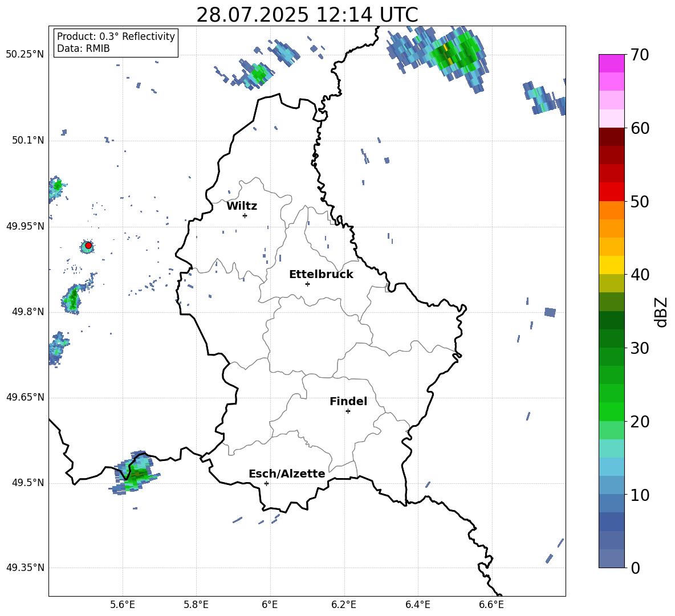Click the colorbar value 0
The width and height of the screenshot is (675, 616).
[635, 568]
